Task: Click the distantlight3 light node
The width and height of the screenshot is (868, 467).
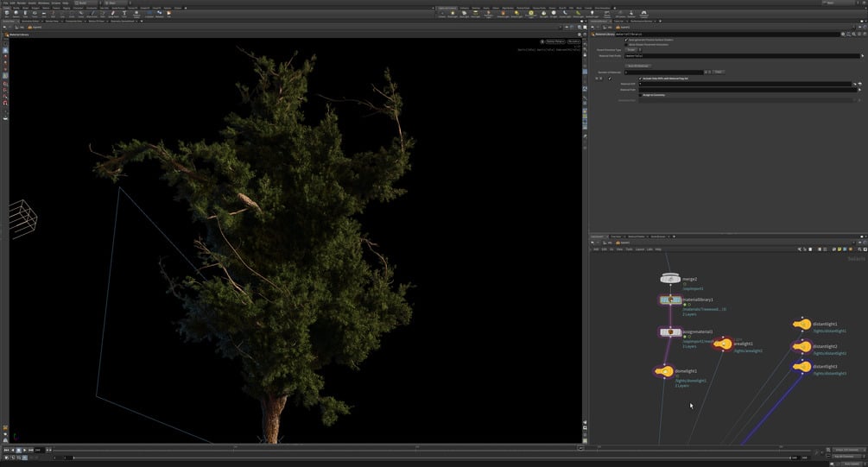Action: pyautogui.click(x=802, y=367)
